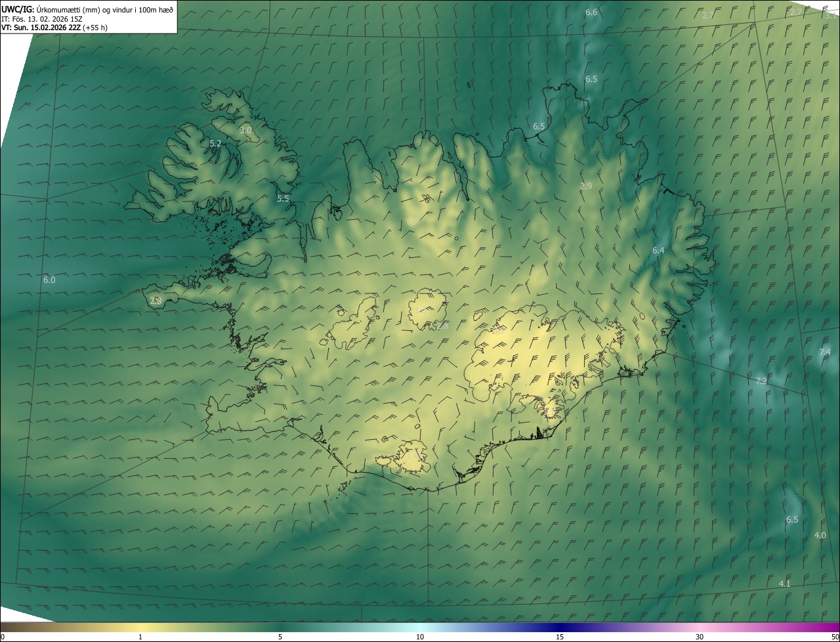The image size is (840, 642).
Task: Click the 3.0 value in the Westfjords
Action: pyautogui.click(x=245, y=131)
